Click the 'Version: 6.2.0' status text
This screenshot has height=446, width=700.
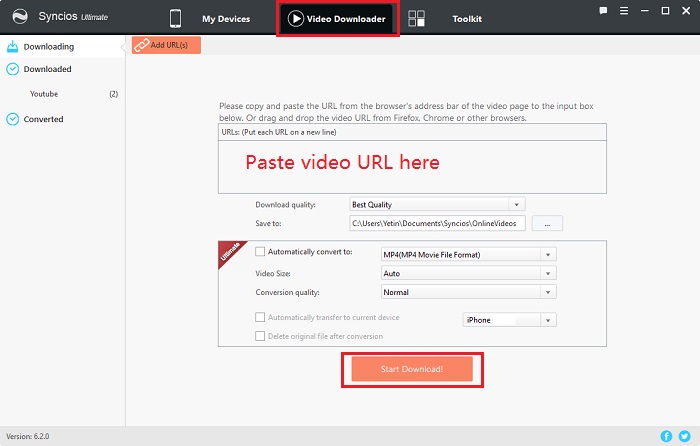28,436
